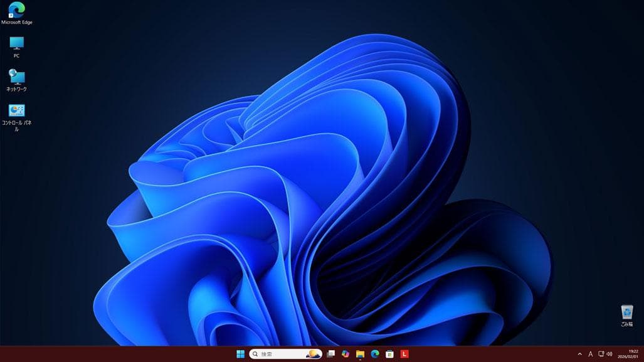Open File Explorer from the taskbar
The width and height of the screenshot is (644, 362).
point(359,354)
